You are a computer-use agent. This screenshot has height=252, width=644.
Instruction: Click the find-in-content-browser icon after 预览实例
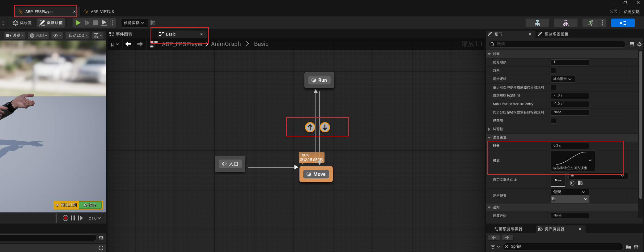[153, 23]
